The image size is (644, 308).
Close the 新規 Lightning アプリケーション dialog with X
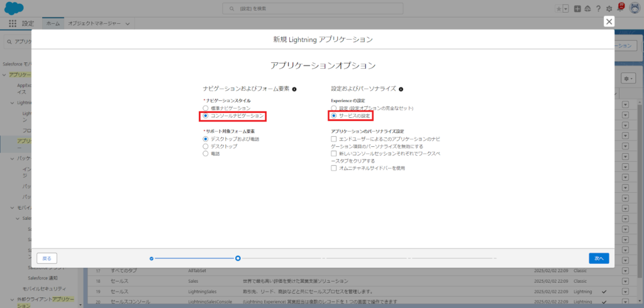609,22
